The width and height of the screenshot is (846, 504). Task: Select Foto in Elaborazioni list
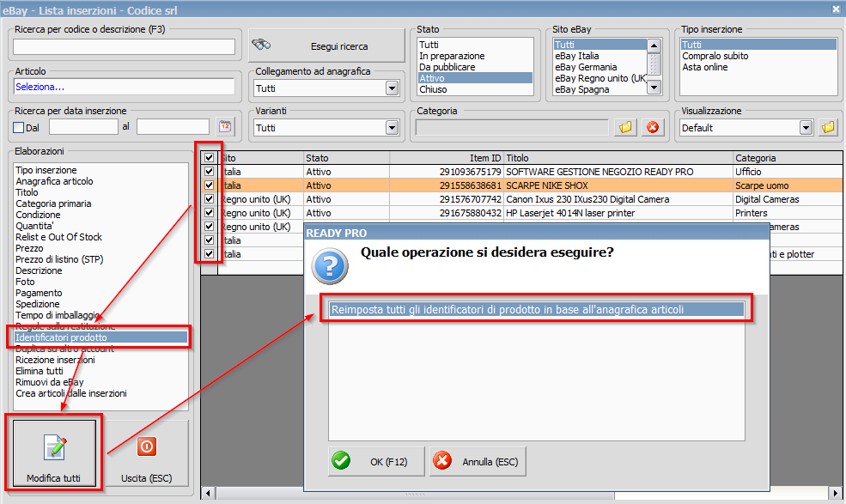tap(100, 282)
